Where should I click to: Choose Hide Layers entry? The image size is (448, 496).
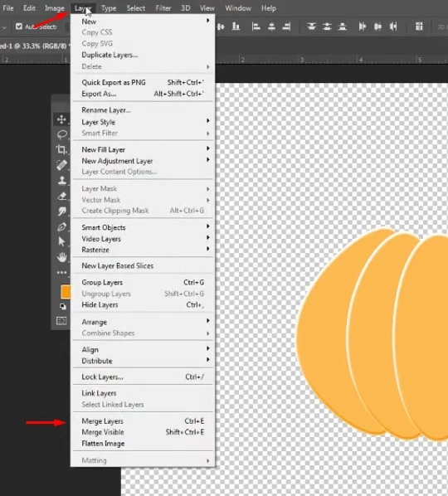coord(144,304)
